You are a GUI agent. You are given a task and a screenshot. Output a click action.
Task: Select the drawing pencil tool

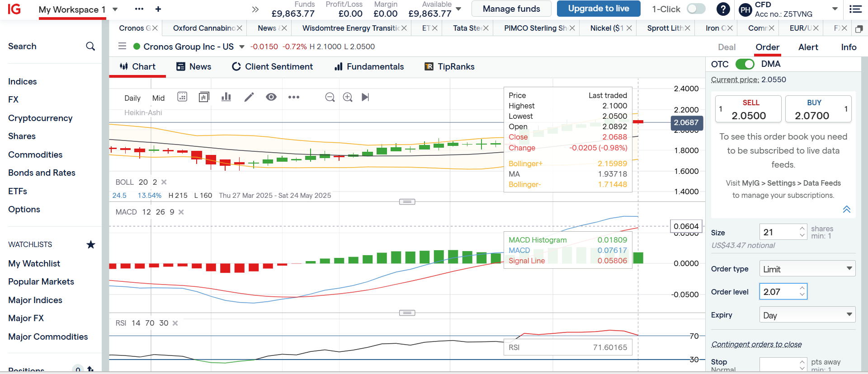pos(249,97)
